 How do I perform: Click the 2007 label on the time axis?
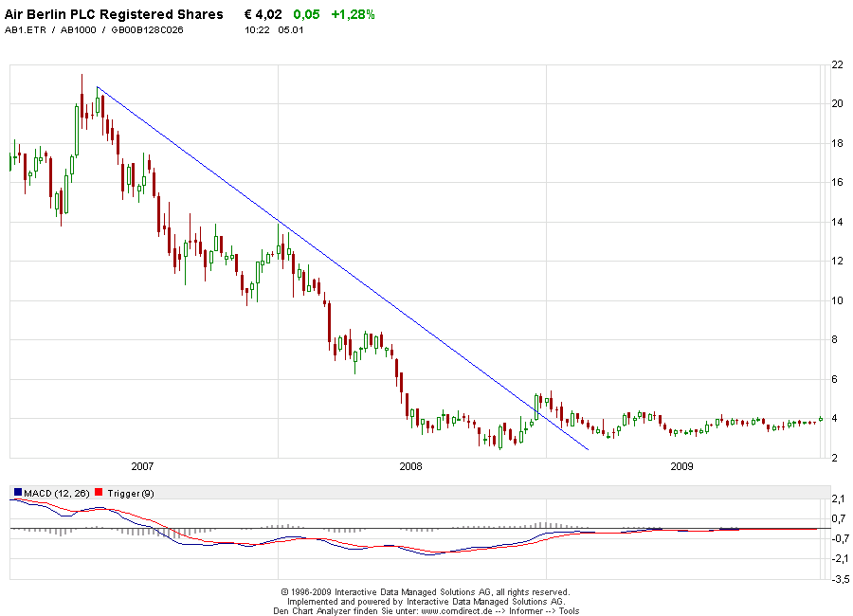pos(142,466)
